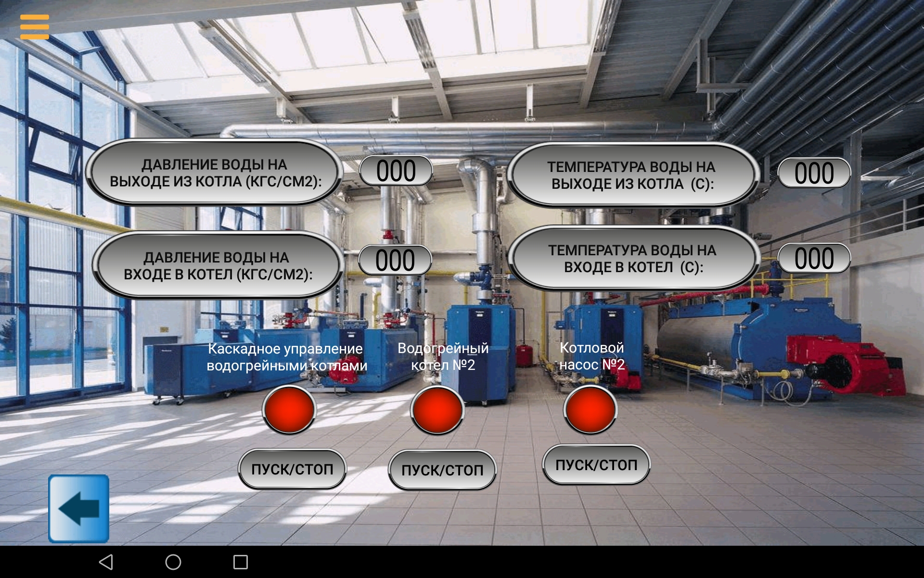Click red indicator under Котловой насос №2
This screenshot has height=578, width=924.
pos(590,409)
